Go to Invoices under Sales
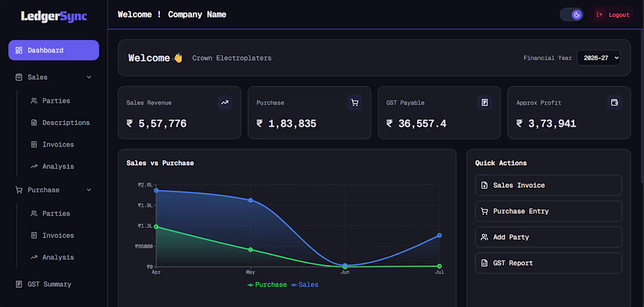 pyautogui.click(x=59, y=144)
